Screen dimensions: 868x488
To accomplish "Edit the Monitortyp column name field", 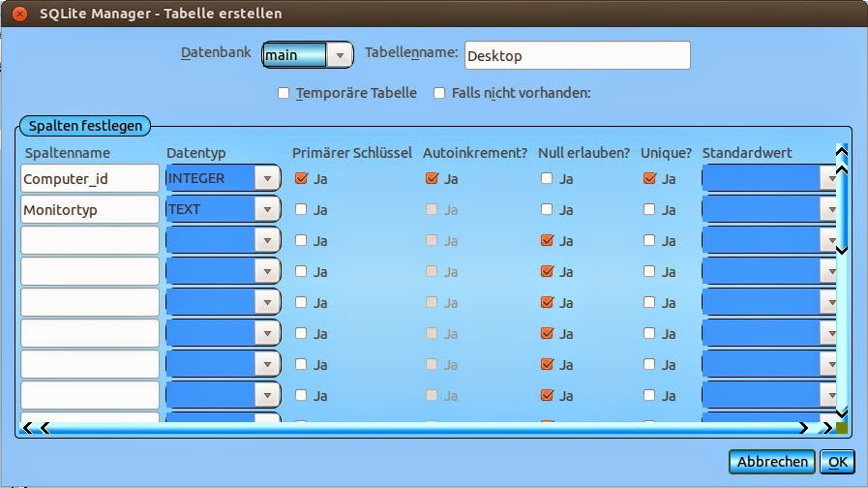I will click(x=90, y=209).
